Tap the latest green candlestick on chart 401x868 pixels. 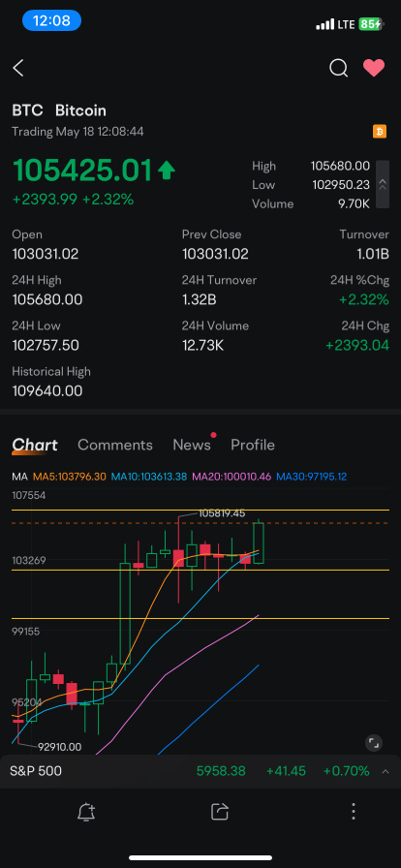pos(259,543)
